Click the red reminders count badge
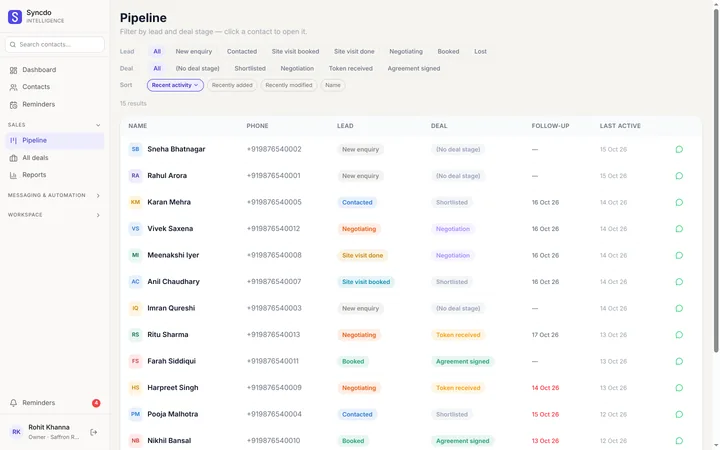The height and width of the screenshot is (450, 720). click(x=96, y=403)
